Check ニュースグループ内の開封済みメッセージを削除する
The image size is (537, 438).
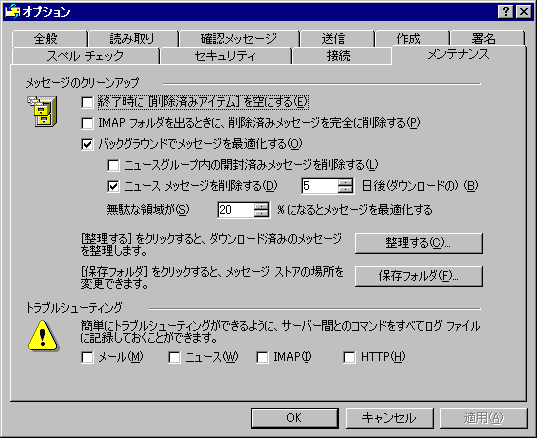(x=113, y=165)
